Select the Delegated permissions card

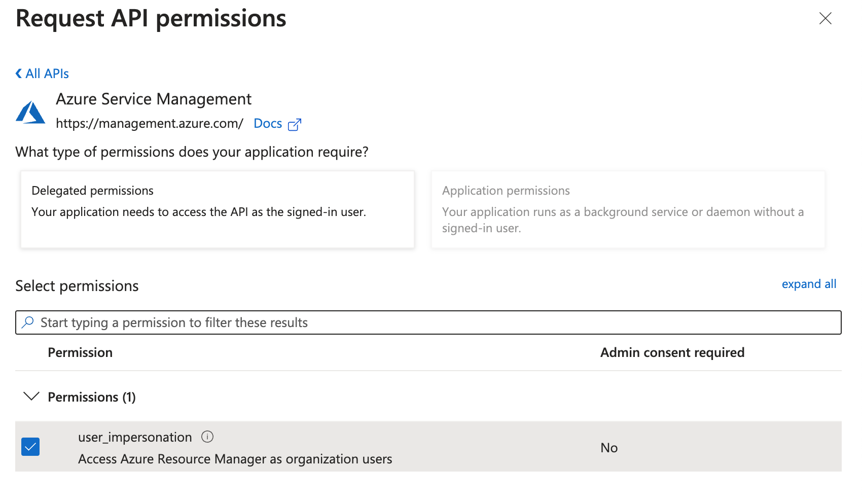pyautogui.click(x=217, y=209)
